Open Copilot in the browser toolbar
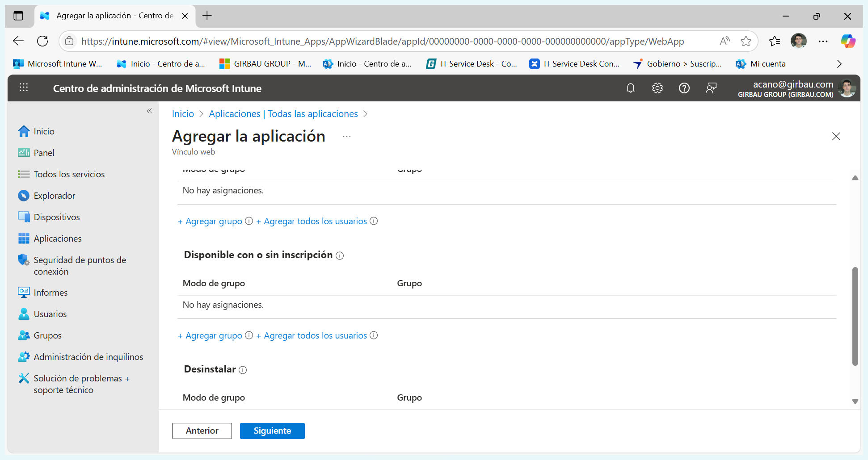 (x=847, y=41)
